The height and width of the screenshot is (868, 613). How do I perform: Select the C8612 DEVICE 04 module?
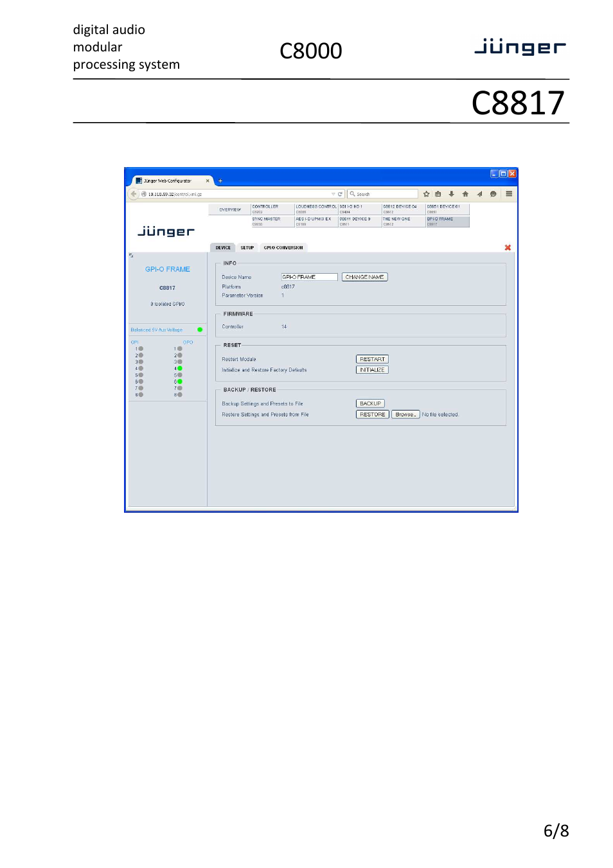point(404,209)
